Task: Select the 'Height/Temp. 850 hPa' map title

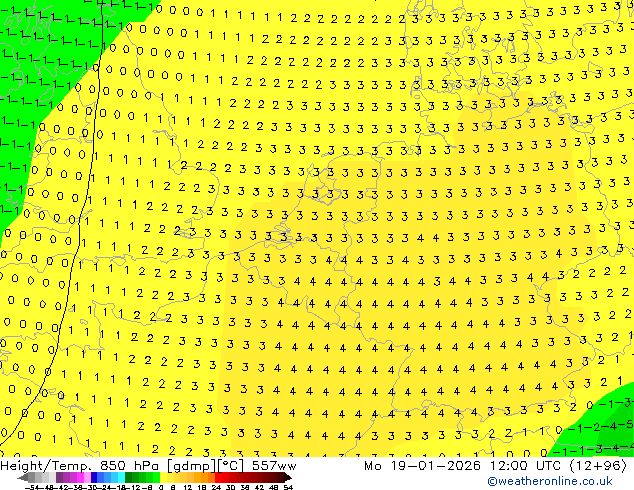Action: coord(80,466)
